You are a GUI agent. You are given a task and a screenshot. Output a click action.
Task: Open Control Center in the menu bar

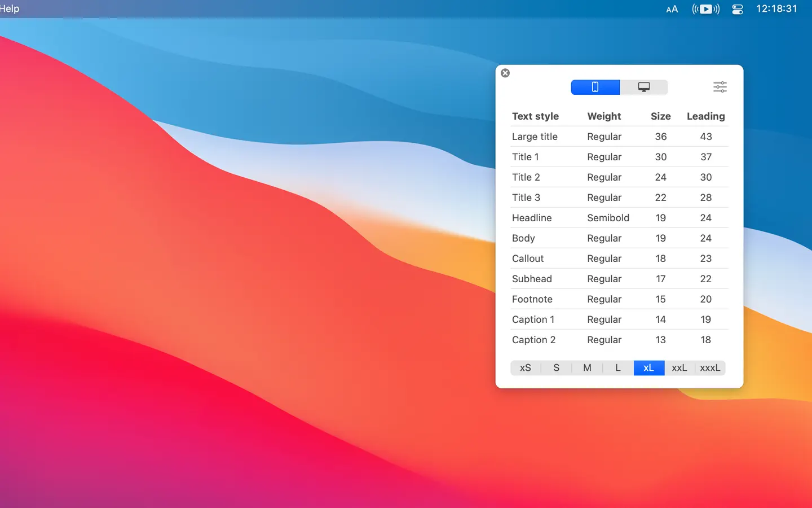[x=738, y=9]
